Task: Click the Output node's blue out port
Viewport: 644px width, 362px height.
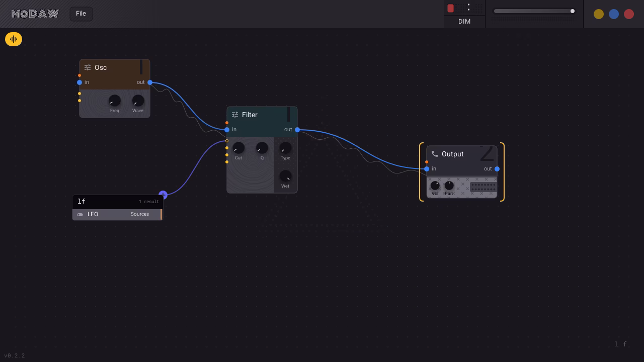Action: point(497,169)
